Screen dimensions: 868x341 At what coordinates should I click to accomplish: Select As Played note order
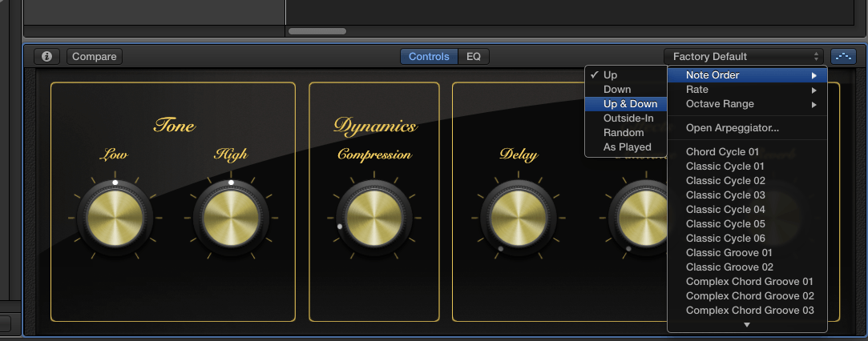[x=626, y=147]
